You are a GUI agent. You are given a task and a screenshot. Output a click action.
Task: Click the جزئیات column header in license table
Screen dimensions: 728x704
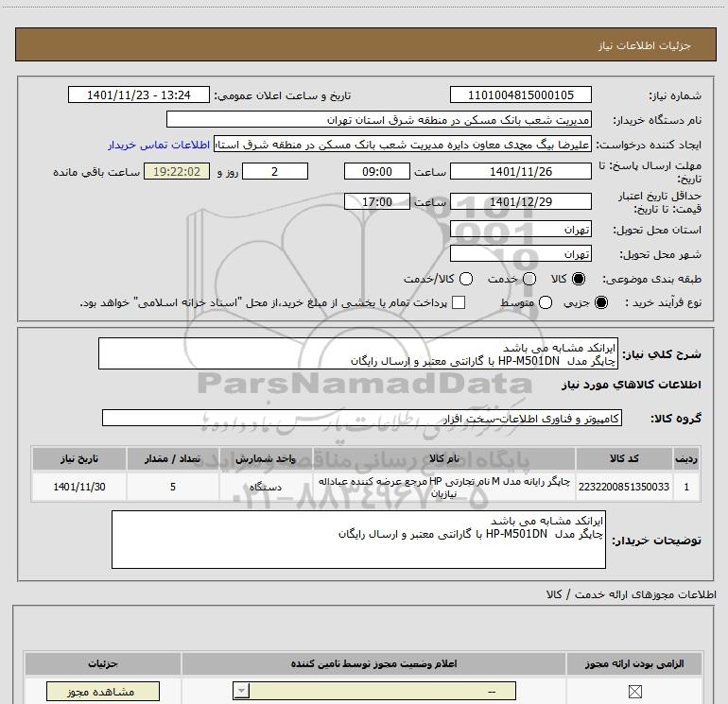(x=103, y=663)
